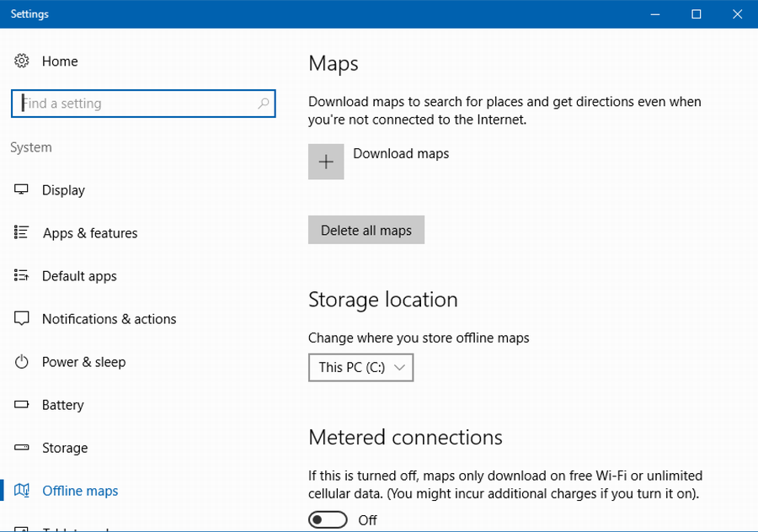Switch to Offline maps section
Viewport: 758px width, 532px height.
point(79,490)
